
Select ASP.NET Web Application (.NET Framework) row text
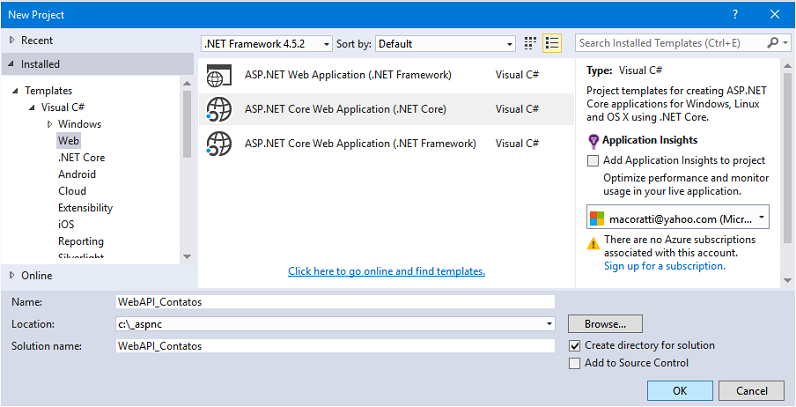pos(348,75)
